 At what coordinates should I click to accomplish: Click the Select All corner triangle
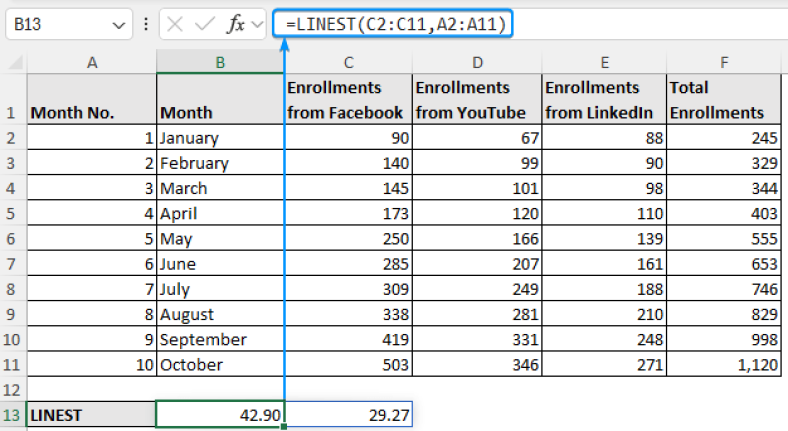tap(16, 62)
